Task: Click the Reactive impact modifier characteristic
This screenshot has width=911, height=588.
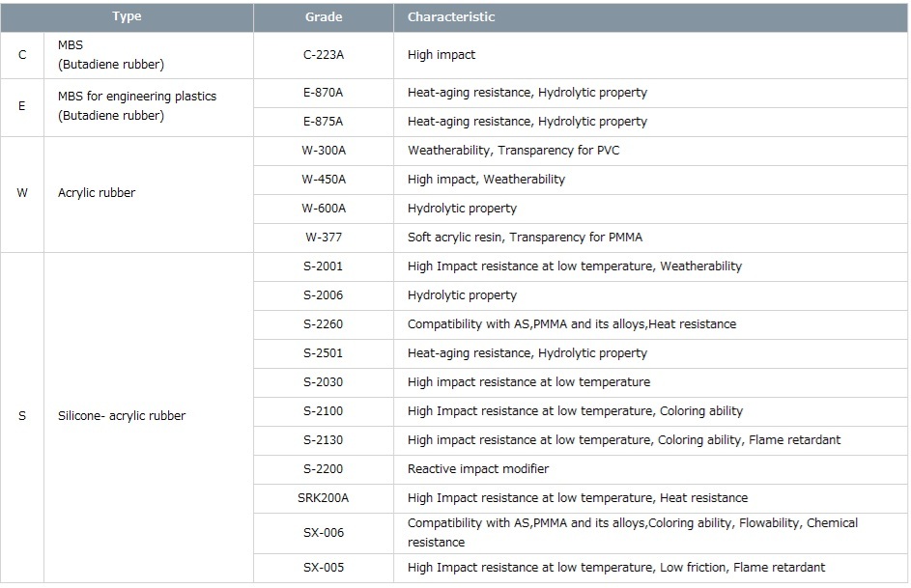Action: pyautogui.click(x=478, y=469)
